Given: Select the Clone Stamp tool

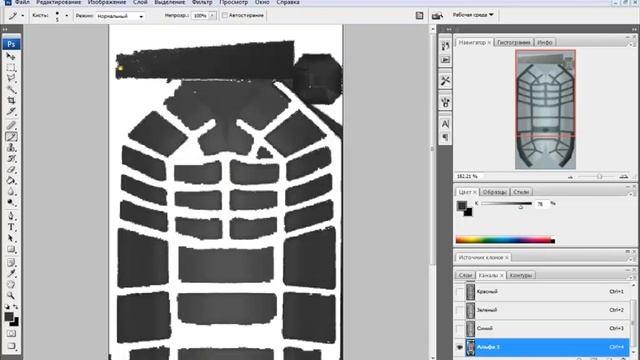Looking at the screenshot, I should click(x=11, y=147).
